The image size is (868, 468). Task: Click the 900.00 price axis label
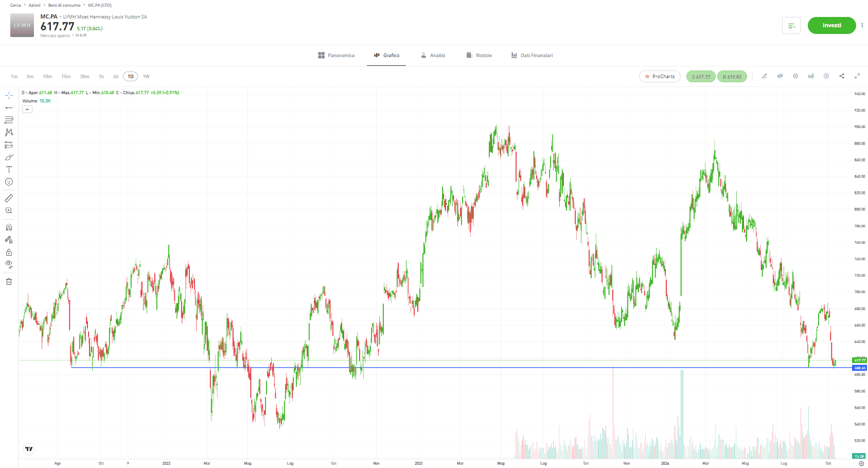(859, 127)
